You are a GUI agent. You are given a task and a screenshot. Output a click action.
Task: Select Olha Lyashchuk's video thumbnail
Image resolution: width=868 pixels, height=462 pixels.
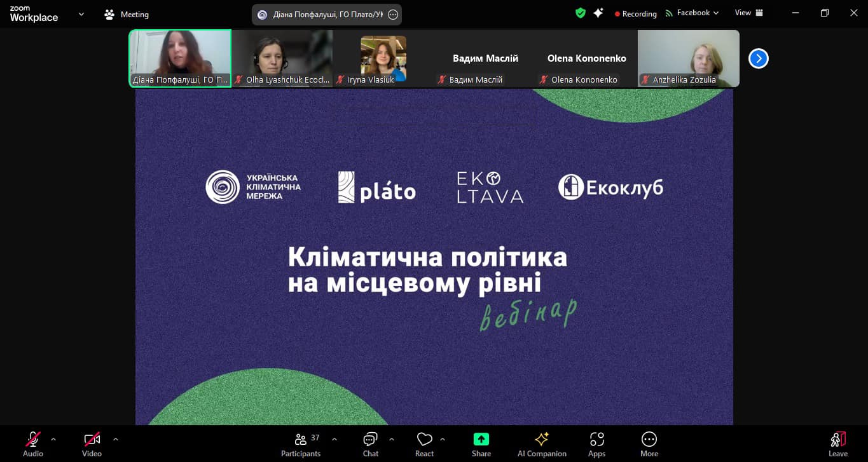pyautogui.click(x=282, y=58)
